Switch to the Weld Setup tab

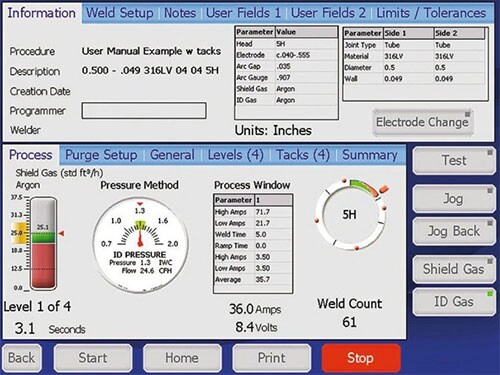click(x=120, y=13)
